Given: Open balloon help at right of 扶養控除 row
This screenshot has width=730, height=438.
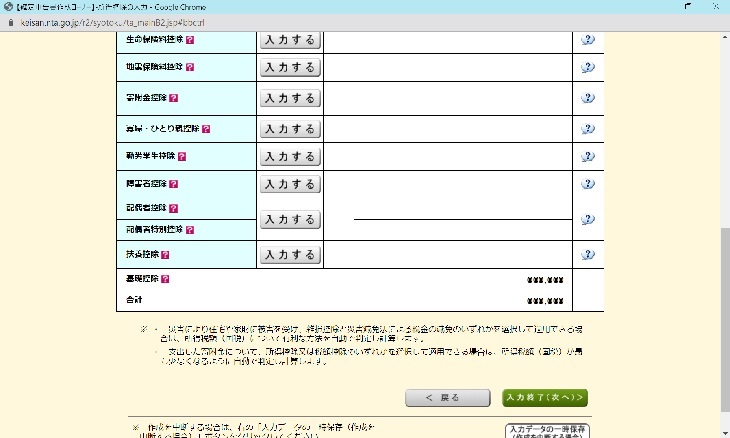Looking at the screenshot, I should point(588,254).
